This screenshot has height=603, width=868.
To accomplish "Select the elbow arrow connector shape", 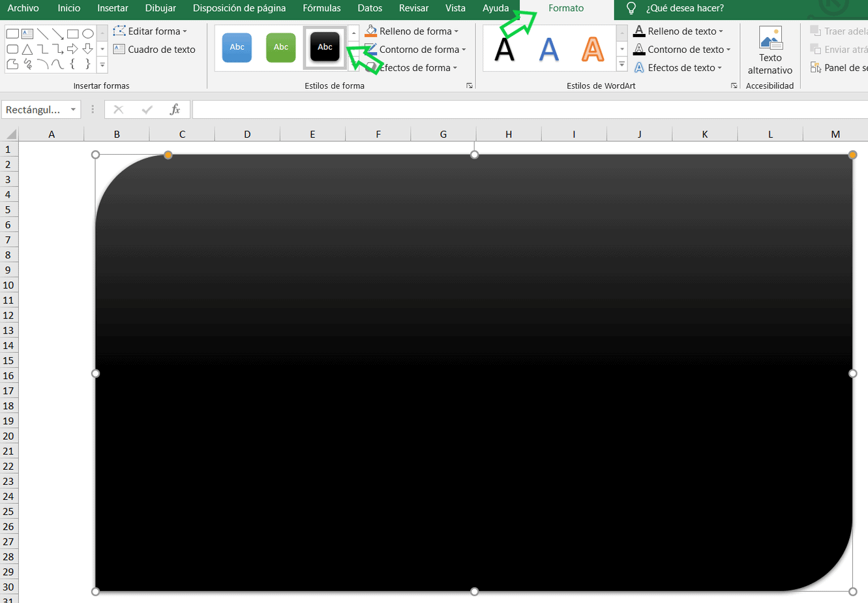I will [57, 49].
